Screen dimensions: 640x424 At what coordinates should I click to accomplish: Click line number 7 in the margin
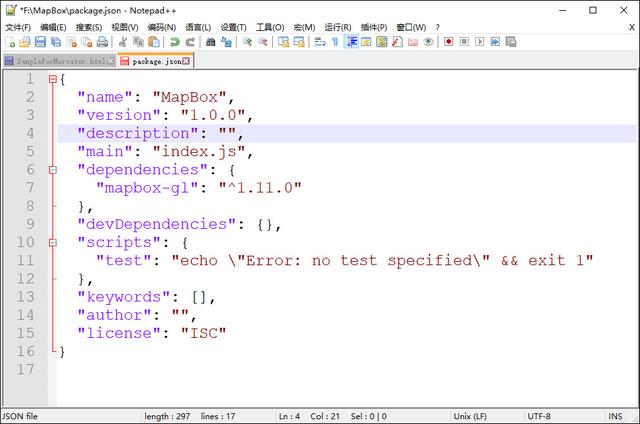(30, 188)
